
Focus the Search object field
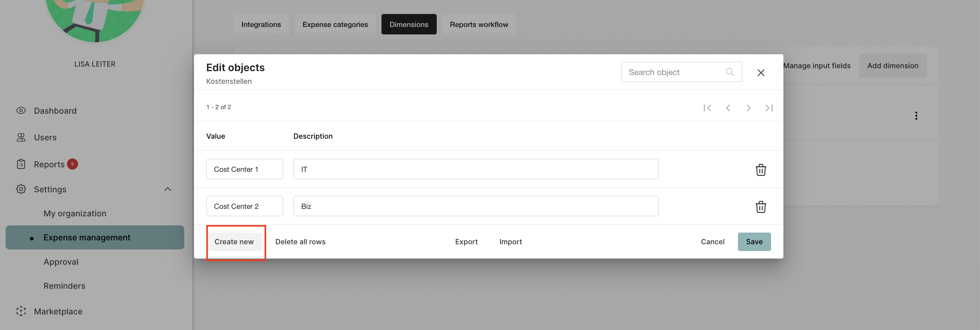pyautogui.click(x=673, y=72)
